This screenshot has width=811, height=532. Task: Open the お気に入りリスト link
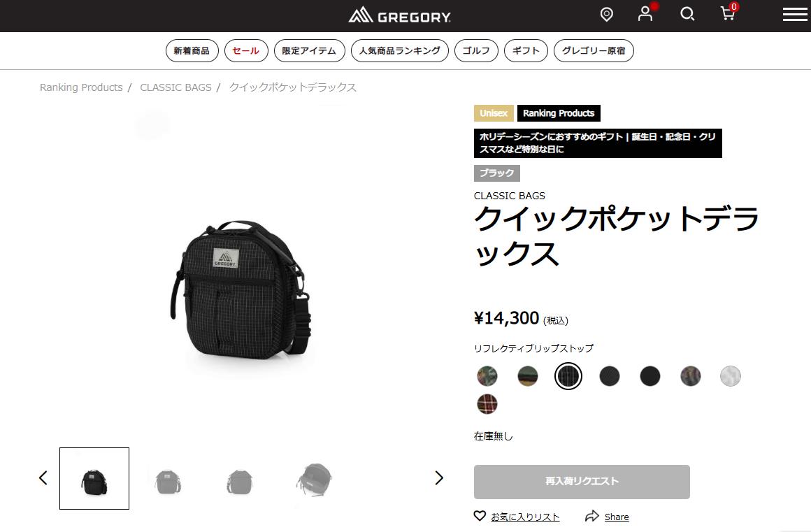[525, 517]
